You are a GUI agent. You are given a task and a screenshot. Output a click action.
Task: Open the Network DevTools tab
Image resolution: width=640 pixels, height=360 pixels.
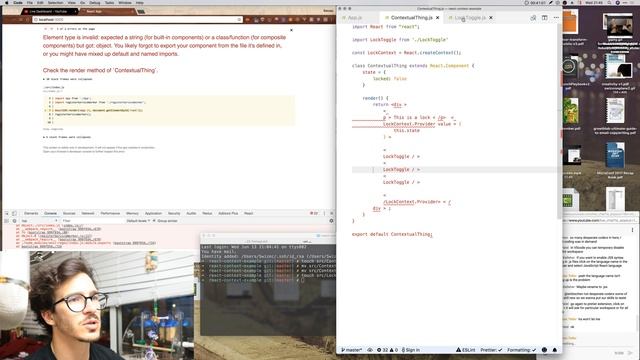(x=88, y=213)
